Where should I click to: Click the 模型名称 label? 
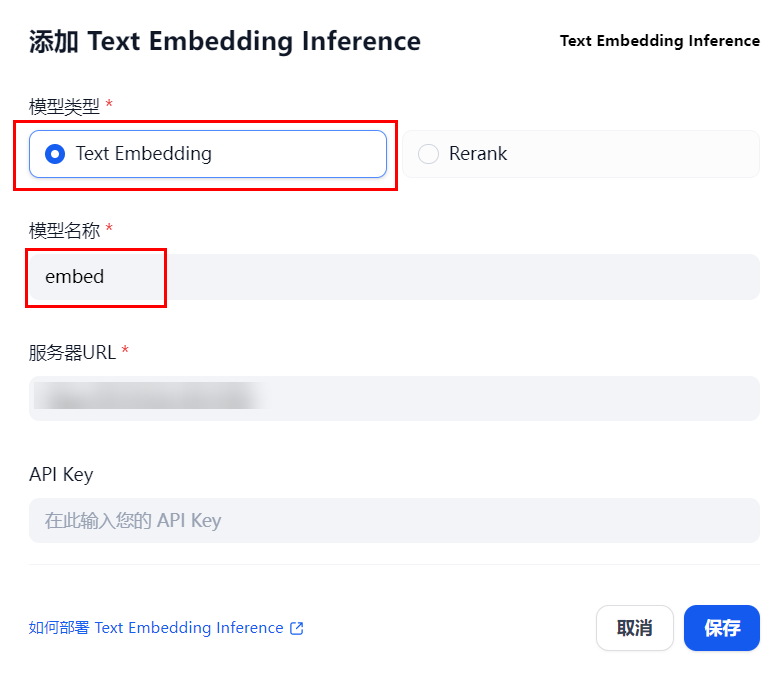click(x=65, y=230)
